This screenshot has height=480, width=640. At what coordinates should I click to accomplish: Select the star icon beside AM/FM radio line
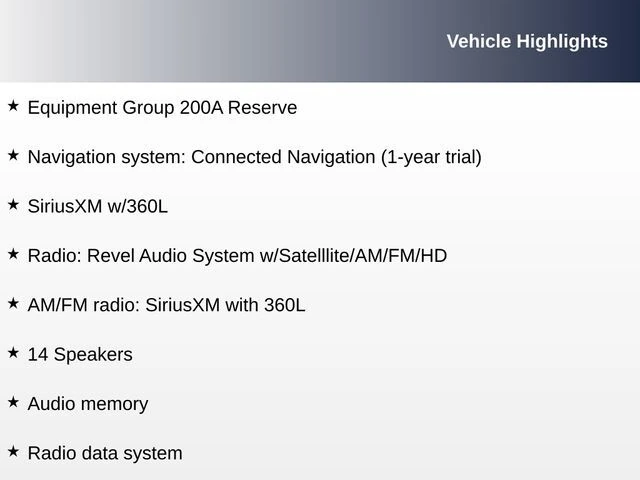click(x=13, y=303)
